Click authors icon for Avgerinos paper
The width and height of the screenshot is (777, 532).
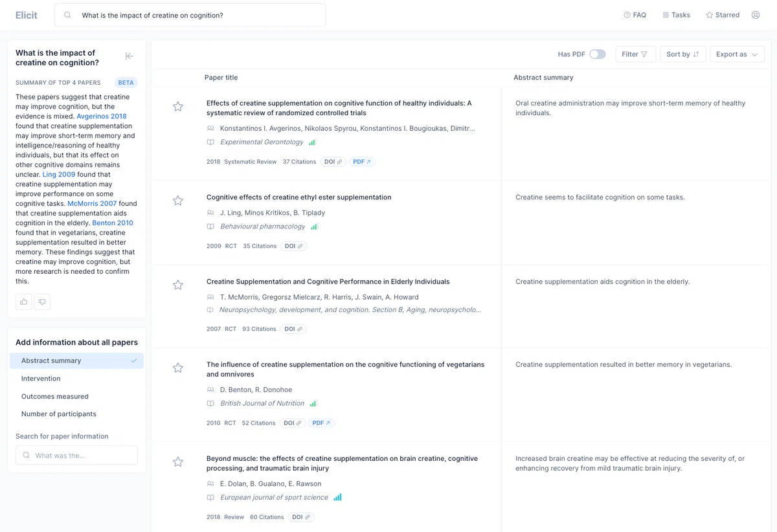click(x=210, y=129)
